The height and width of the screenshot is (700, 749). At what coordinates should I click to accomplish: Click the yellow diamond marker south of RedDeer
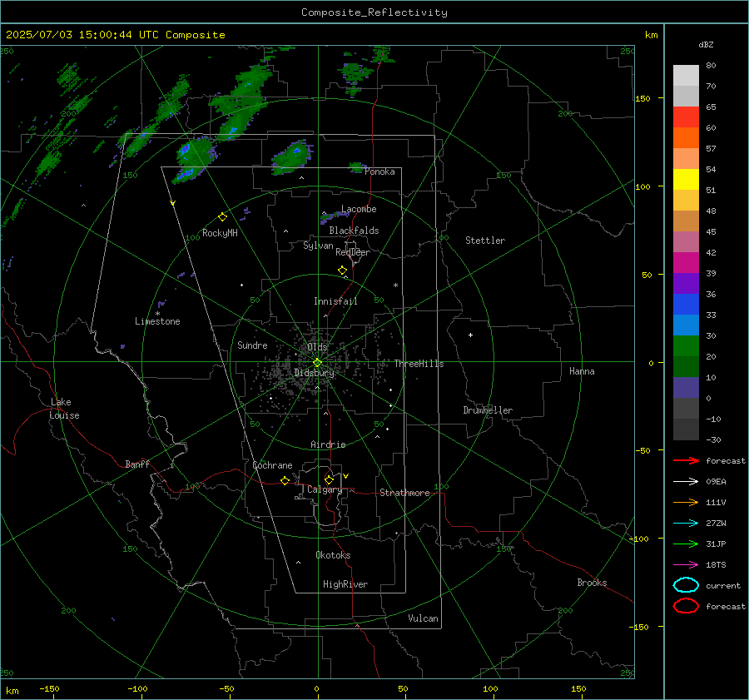(342, 271)
